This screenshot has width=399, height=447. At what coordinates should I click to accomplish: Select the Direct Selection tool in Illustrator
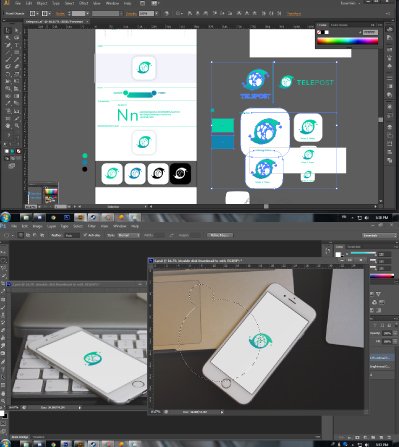click(16, 31)
